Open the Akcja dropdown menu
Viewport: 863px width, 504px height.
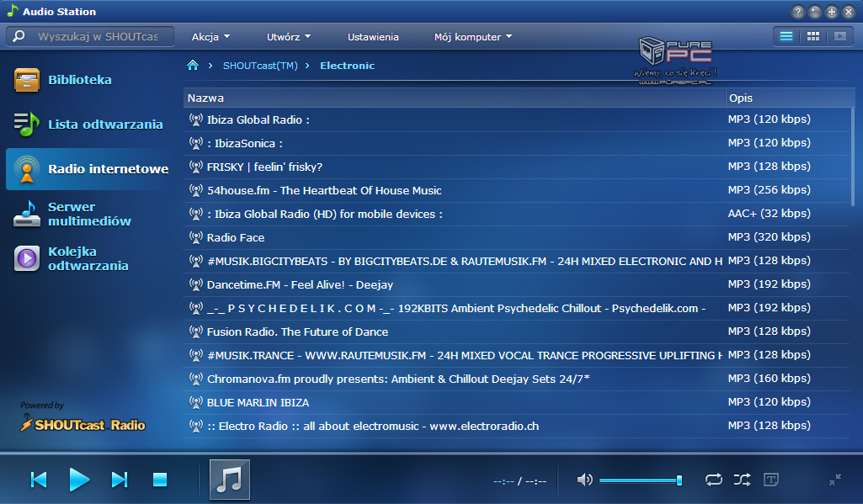(x=210, y=37)
